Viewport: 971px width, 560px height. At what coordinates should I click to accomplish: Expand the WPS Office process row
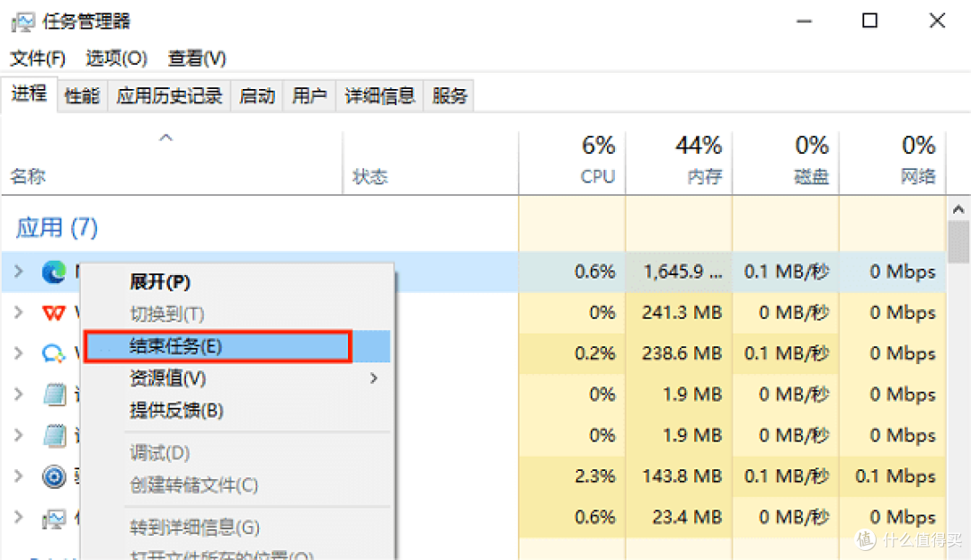19,313
